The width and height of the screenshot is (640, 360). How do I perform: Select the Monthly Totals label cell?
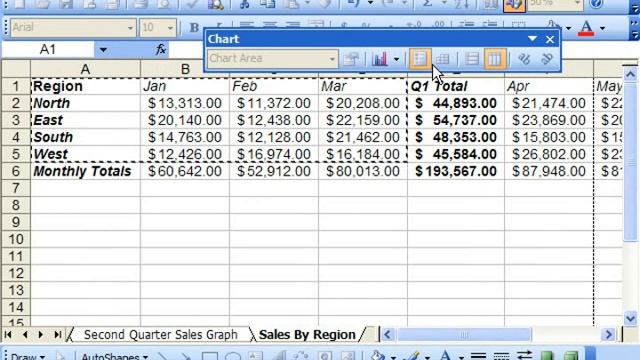tap(85, 171)
